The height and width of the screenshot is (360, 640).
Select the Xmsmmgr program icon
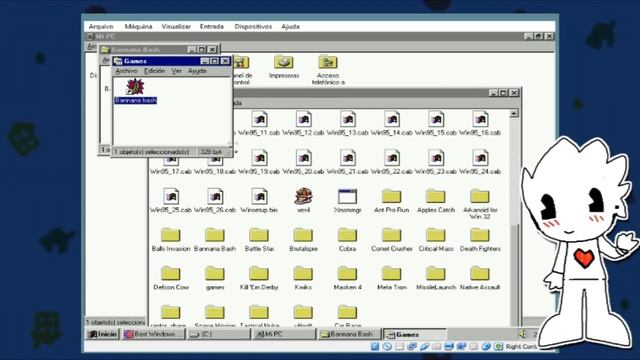(x=347, y=197)
